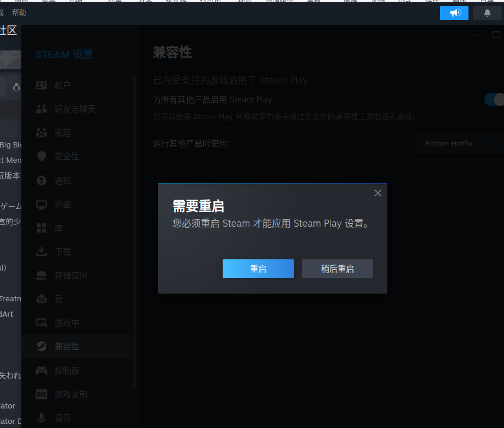Select the 兼容性 Steam logo icon

(x=41, y=346)
